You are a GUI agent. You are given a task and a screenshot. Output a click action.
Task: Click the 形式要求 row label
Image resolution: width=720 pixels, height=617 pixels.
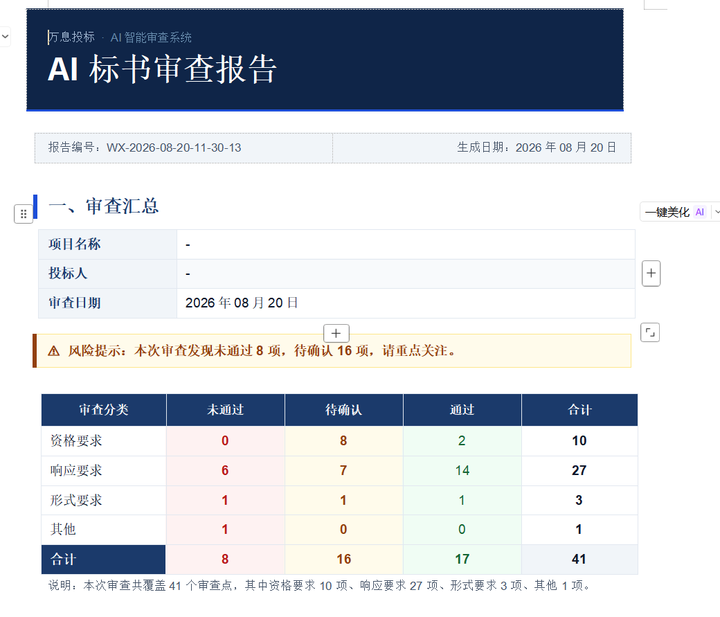pos(76,500)
